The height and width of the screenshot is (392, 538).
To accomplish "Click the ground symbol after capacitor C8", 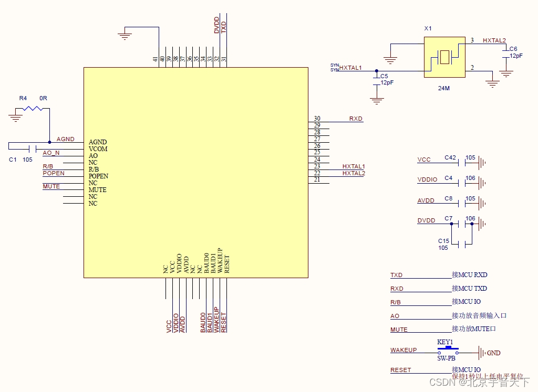I will pos(482,203).
